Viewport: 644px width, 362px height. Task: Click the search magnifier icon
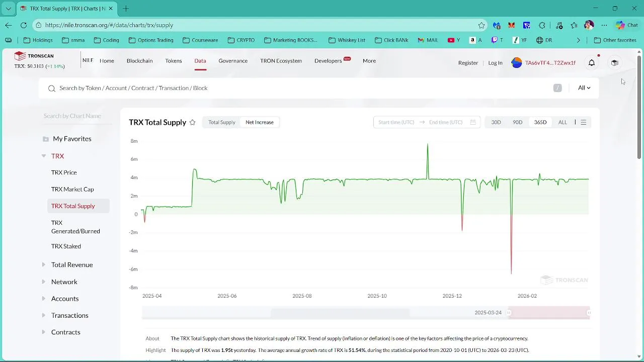pos(51,88)
